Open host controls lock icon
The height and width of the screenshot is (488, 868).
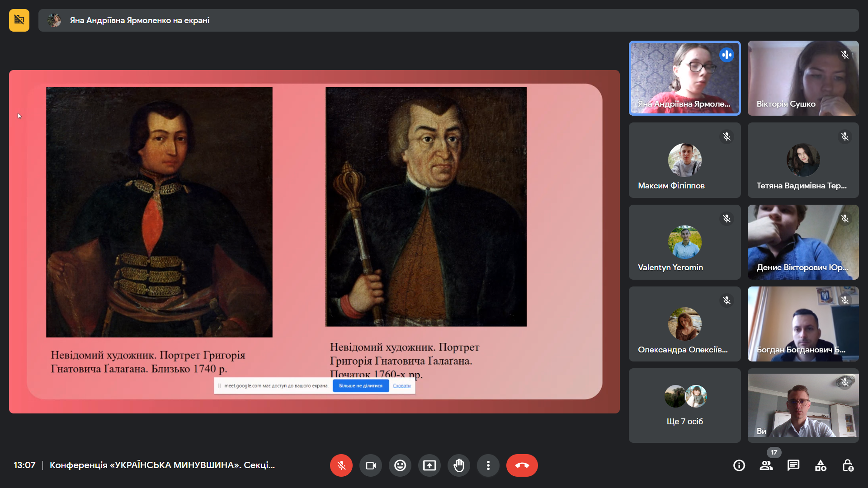coord(848,465)
